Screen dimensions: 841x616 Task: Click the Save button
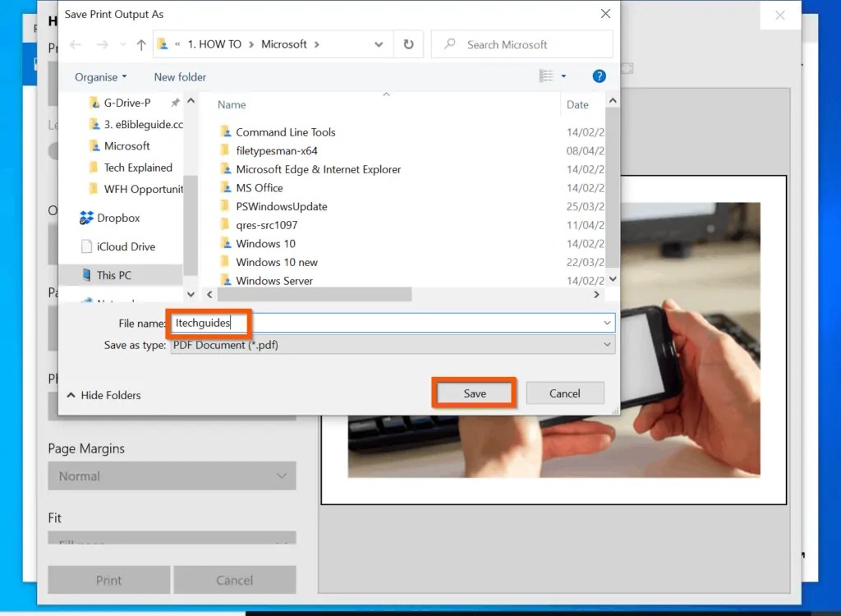[x=474, y=393]
